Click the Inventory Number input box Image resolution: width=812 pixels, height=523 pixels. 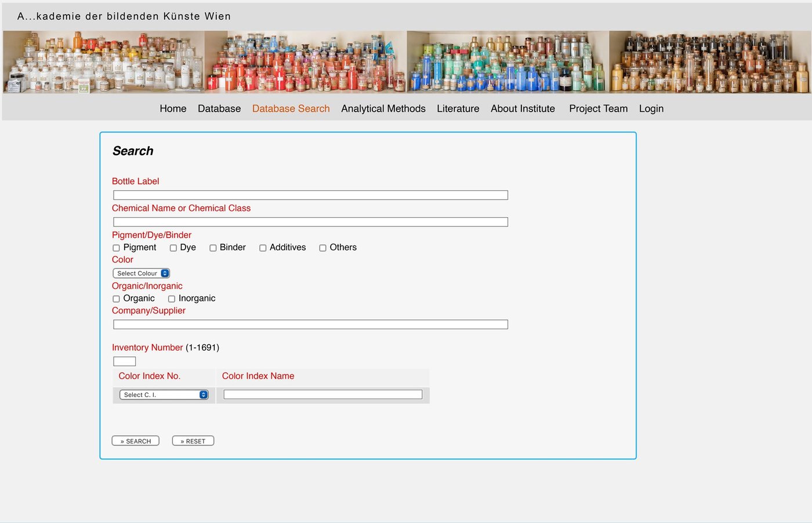click(124, 362)
